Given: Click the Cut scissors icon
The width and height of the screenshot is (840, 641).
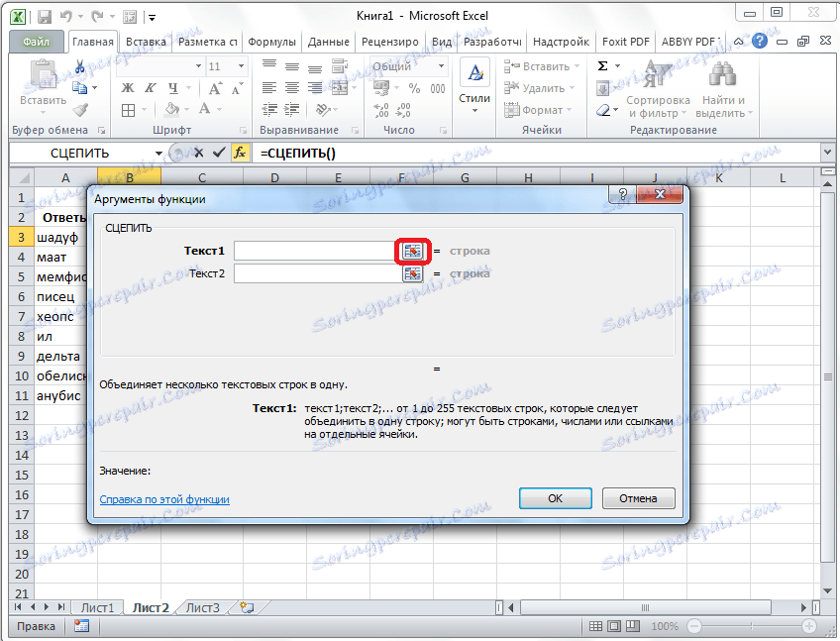Looking at the screenshot, I should coord(80,66).
